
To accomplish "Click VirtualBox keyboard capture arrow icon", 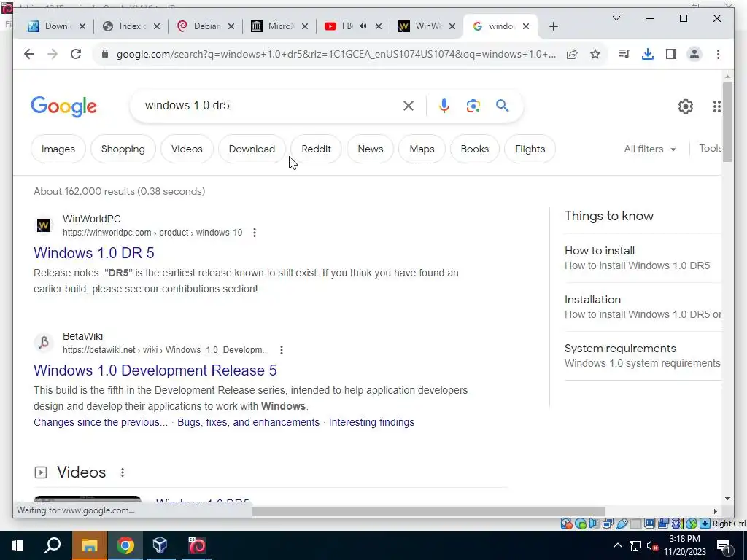I will tap(705, 524).
